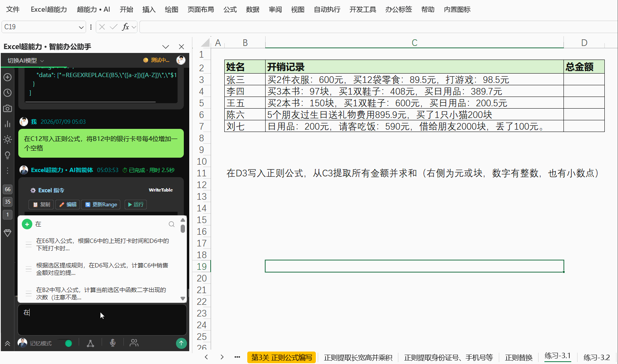618x364 pixels.
Task: Click the sidebar badge showing 1
Action: 7,215
